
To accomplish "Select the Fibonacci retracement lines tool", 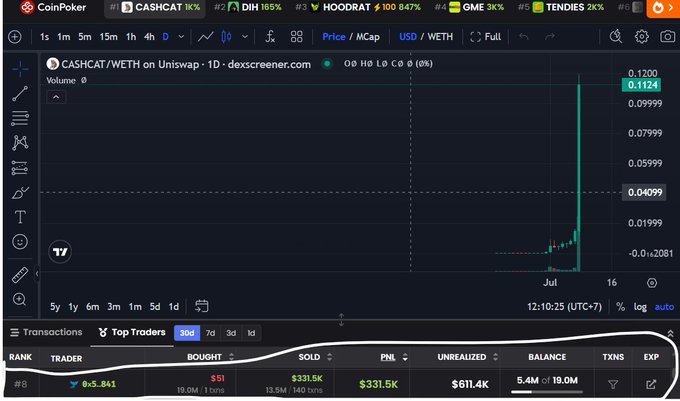I will [x=20, y=118].
